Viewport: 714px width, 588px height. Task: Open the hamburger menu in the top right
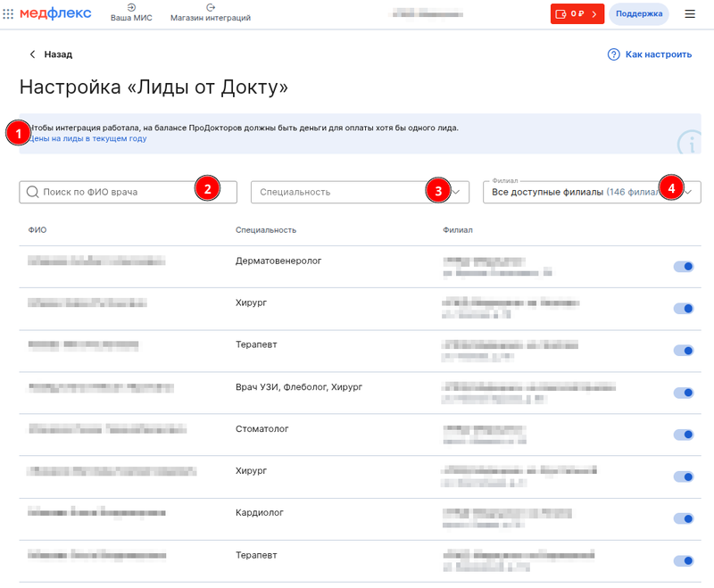(x=690, y=13)
